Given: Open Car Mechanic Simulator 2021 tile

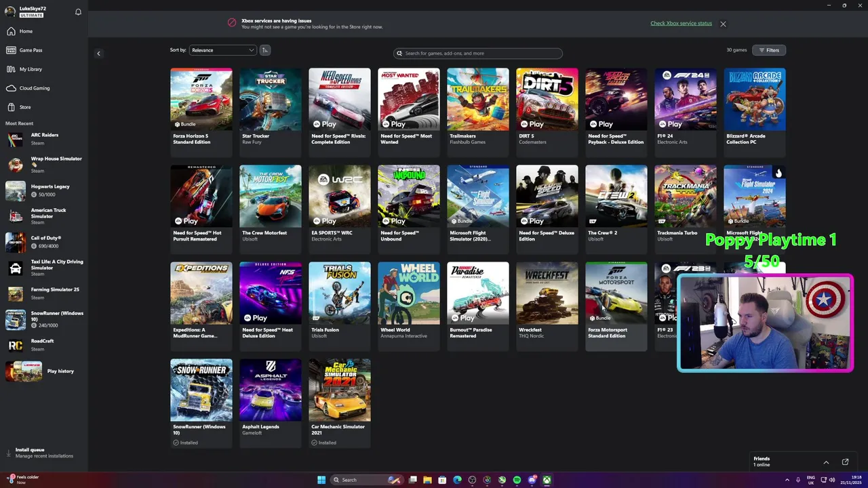Looking at the screenshot, I should pyautogui.click(x=340, y=403).
